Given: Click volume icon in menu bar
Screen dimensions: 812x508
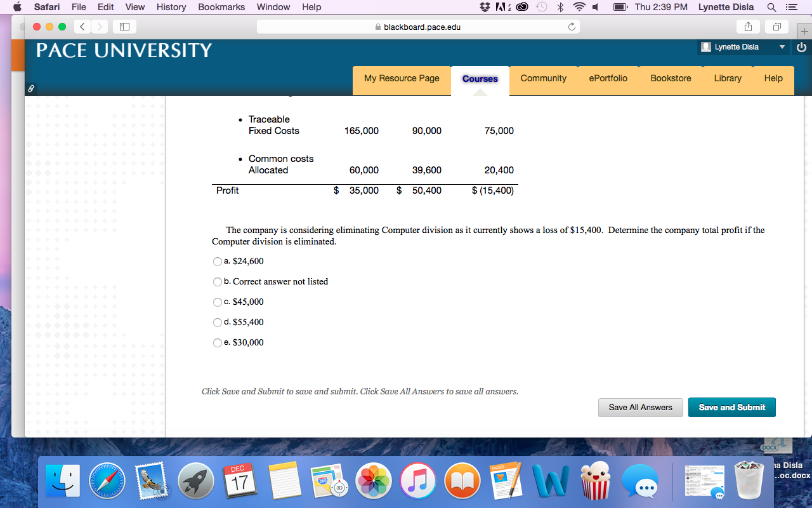Looking at the screenshot, I should tap(596, 7).
